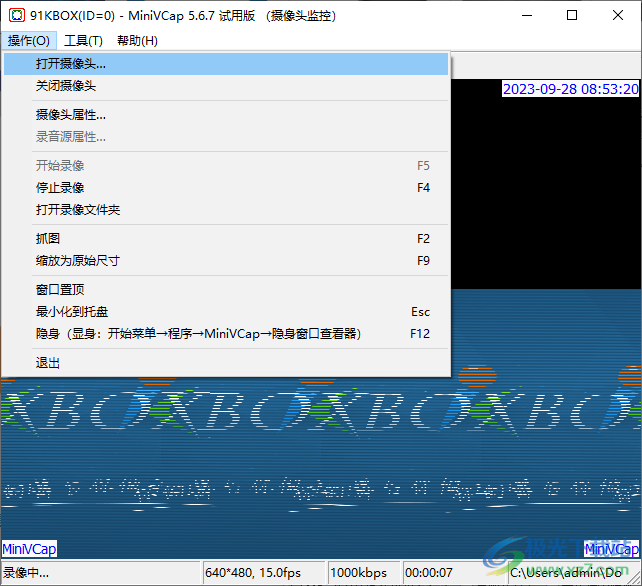
Task: Open 摄像头属性... settings entry
Action: [x=226, y=115]
